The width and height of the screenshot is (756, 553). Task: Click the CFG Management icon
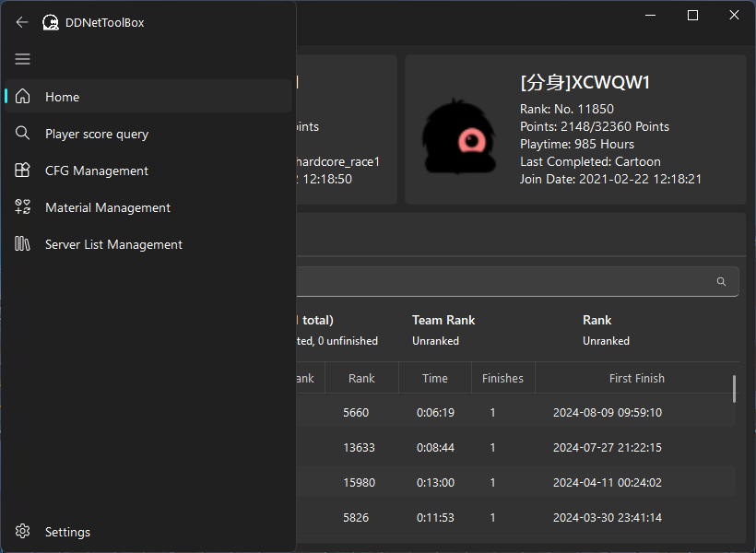[23, 171]
